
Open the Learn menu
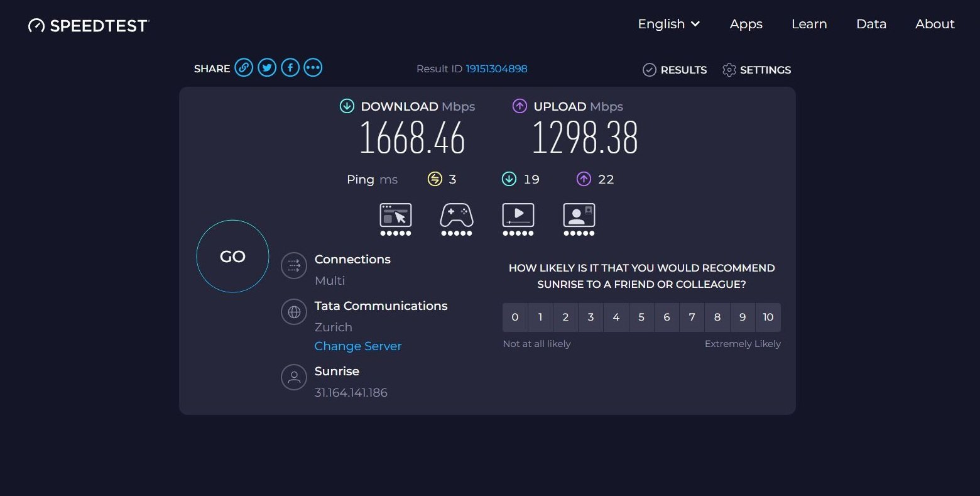pyautogui.click(x=809, y=24)
